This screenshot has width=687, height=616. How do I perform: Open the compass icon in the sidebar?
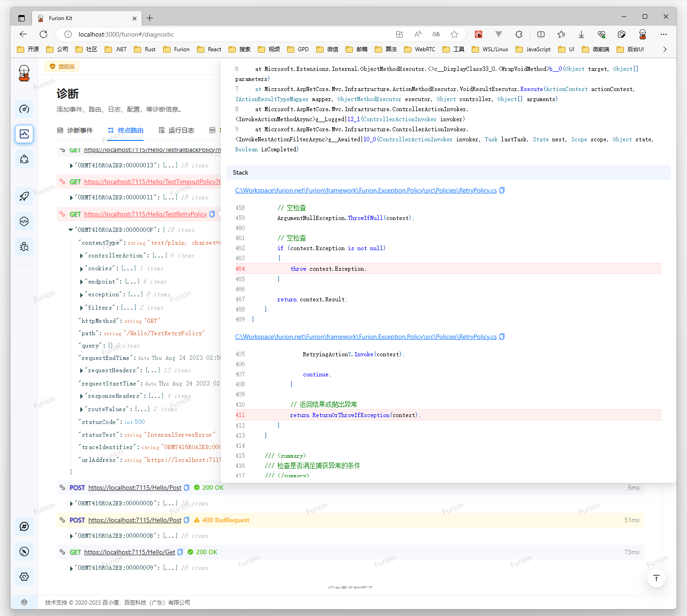tap(24, 552)
